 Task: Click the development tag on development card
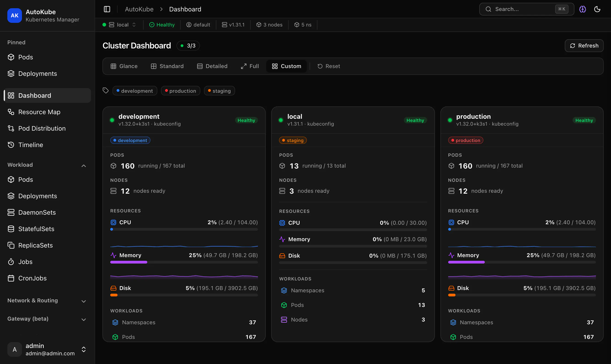pos(130,140)
